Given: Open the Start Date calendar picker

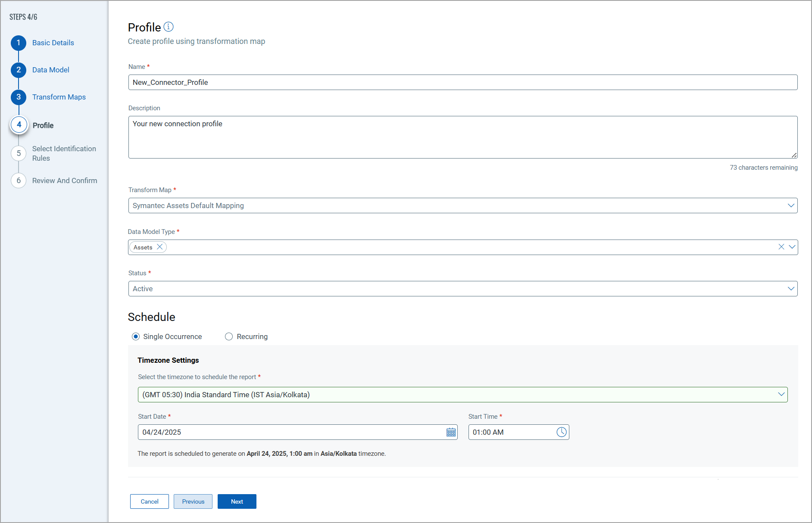Looking at the screenshot, I should [451, 433].
